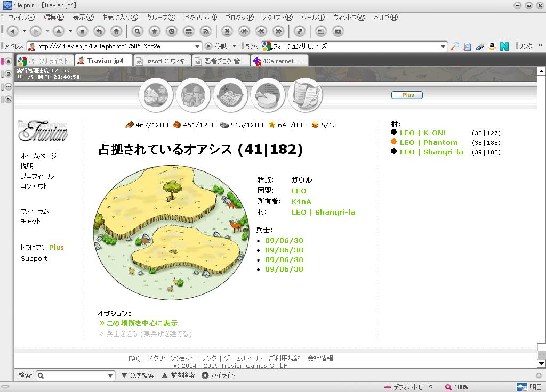Open the Up button dropdown arrow

[x=70, y=31]
